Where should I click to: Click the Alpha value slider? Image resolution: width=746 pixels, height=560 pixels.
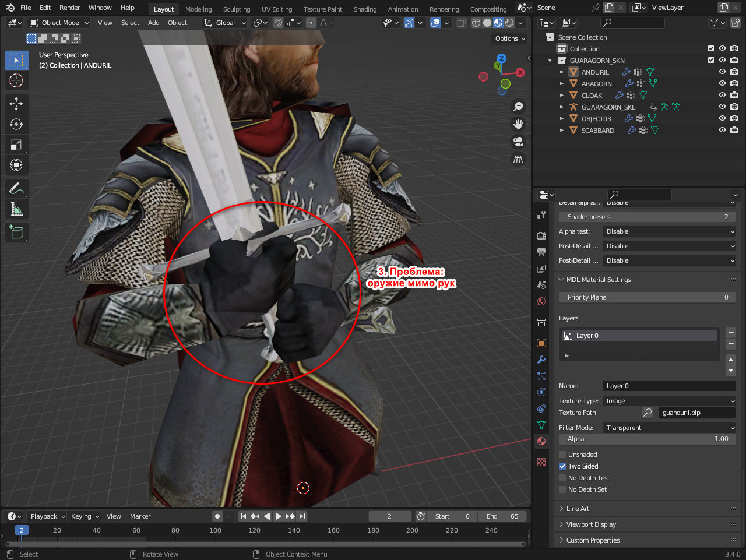[647, 439]
